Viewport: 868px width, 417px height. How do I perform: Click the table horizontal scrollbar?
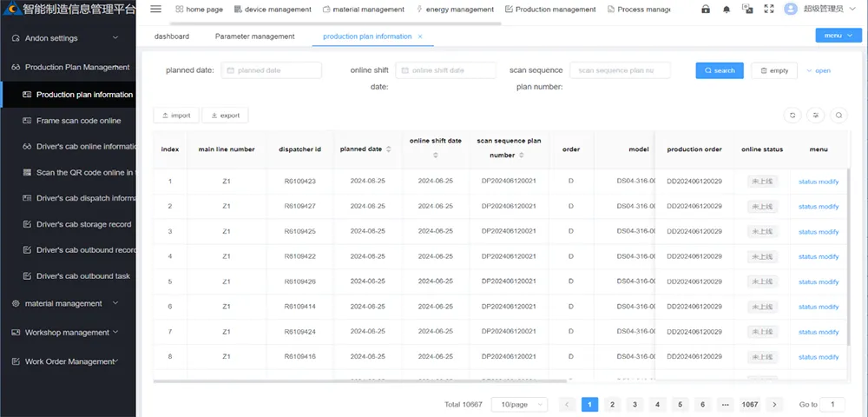(x=360, y=381)
